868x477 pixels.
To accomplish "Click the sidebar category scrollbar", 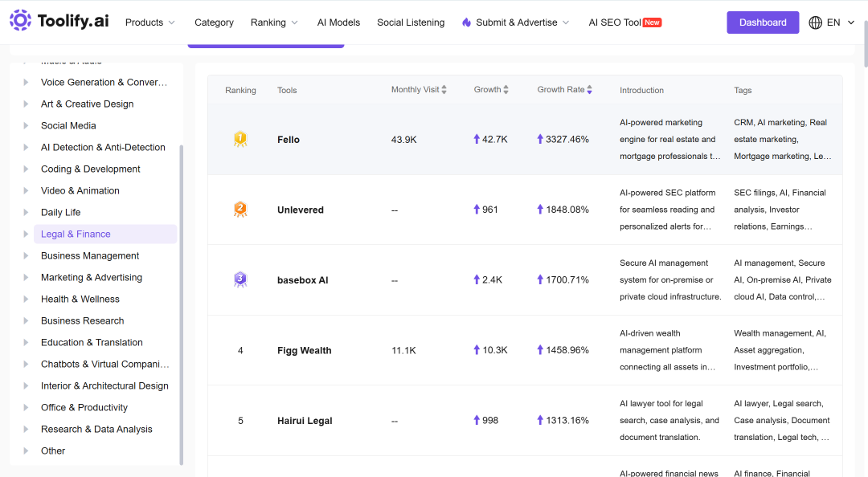I will 181,304.
